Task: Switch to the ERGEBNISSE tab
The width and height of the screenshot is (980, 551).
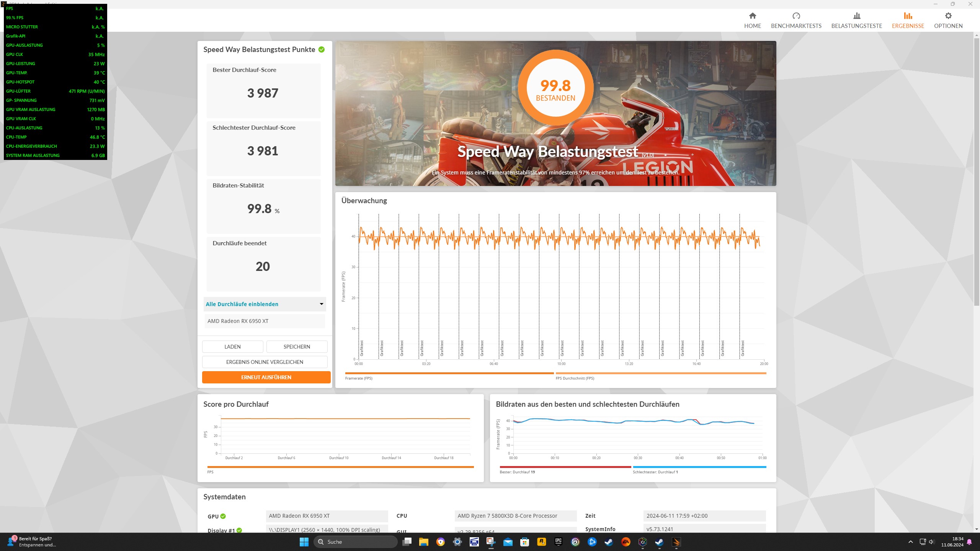Action: tap(908, 20)
